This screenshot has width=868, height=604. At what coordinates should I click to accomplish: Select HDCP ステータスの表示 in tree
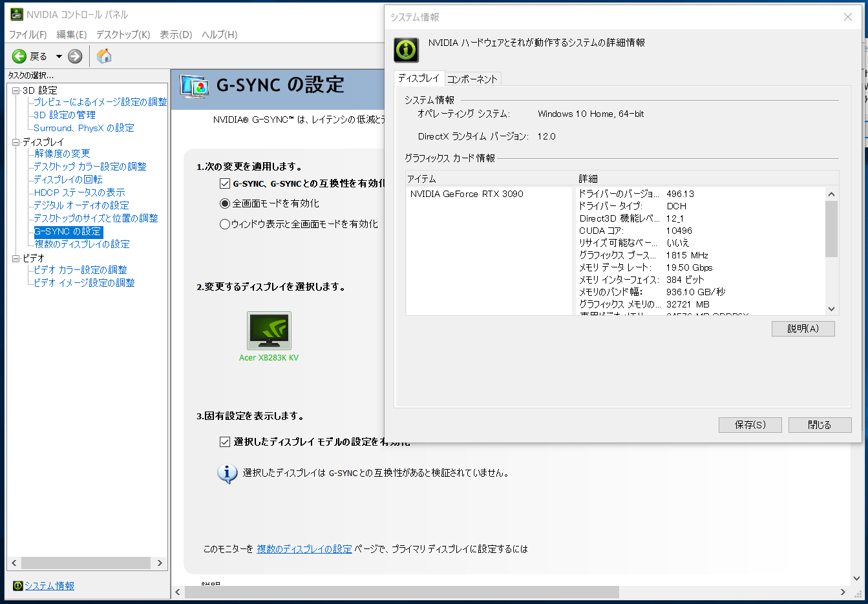[x=79, y=193]
